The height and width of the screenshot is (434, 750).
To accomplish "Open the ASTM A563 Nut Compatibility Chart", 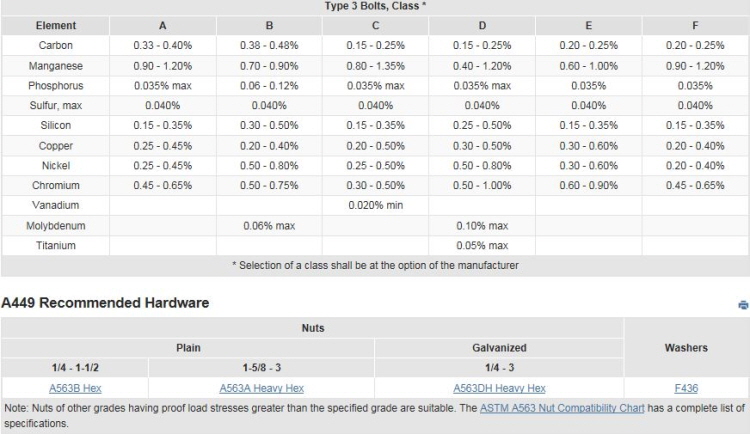I will [x=562, y=408].
